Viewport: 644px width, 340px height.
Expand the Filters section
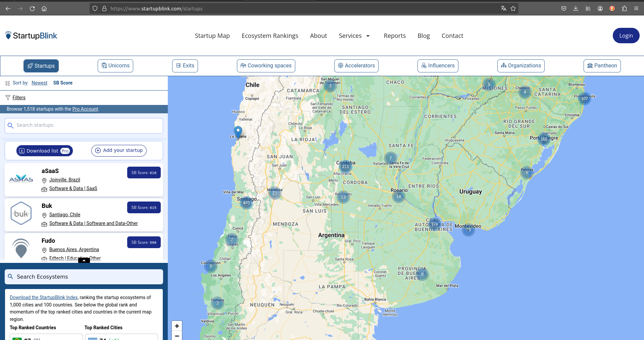(19, 98)
